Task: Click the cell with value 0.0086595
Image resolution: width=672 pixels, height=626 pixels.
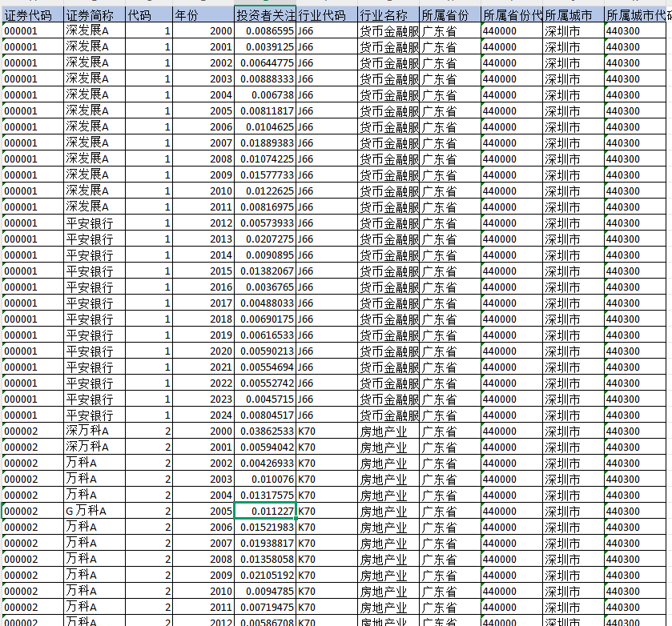Action: (265, 30)
